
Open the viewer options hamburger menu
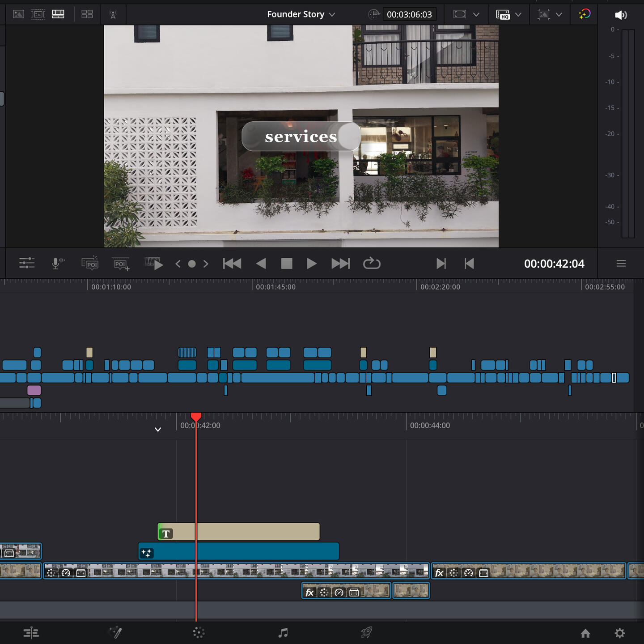[x=621, y=264]
